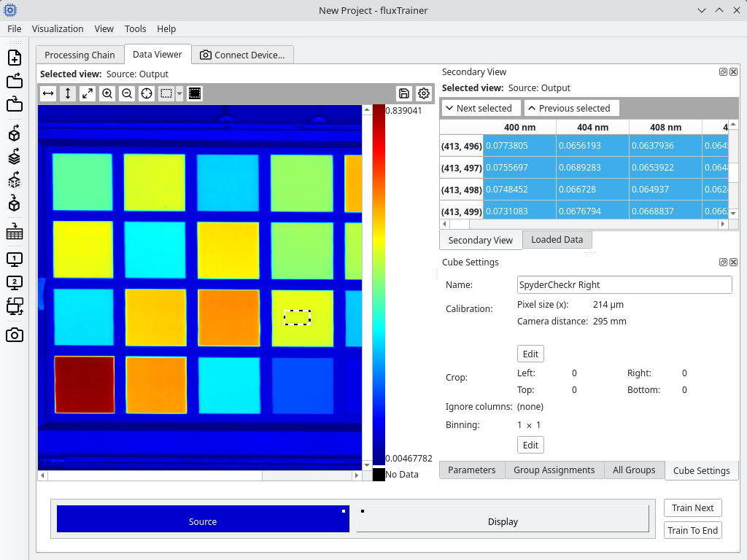Select the rectangle selection tool
The width and height of the screenshot is (747, 560).
tap(166, 93)
